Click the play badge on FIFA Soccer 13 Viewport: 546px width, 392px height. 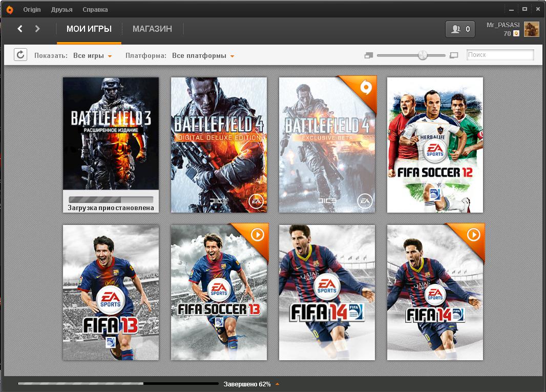click(257, 235)
